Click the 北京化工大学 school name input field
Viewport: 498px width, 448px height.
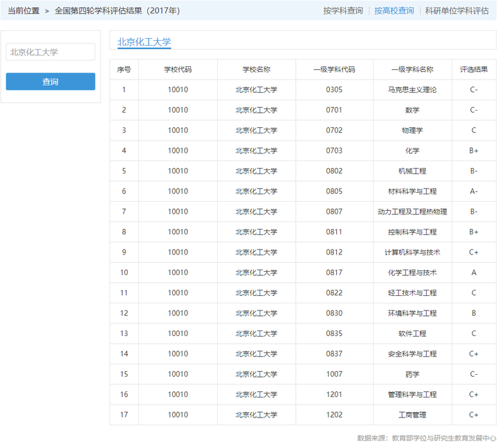50,52
